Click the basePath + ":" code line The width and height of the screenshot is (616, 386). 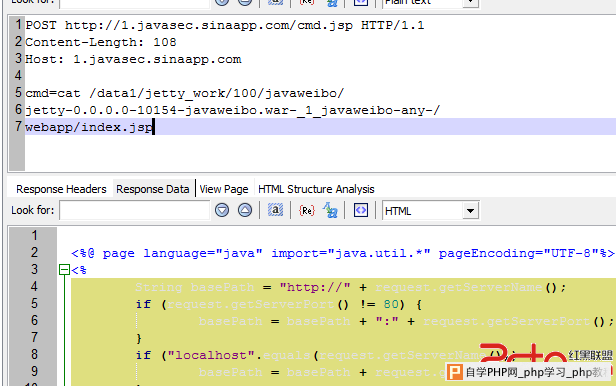pyautogui.click(x=406, y=321)
